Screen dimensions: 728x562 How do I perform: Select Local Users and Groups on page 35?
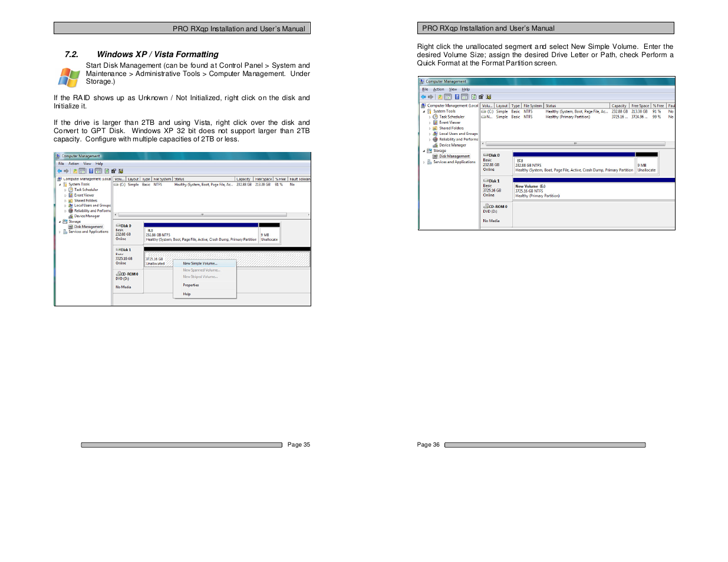pos(93,206)
